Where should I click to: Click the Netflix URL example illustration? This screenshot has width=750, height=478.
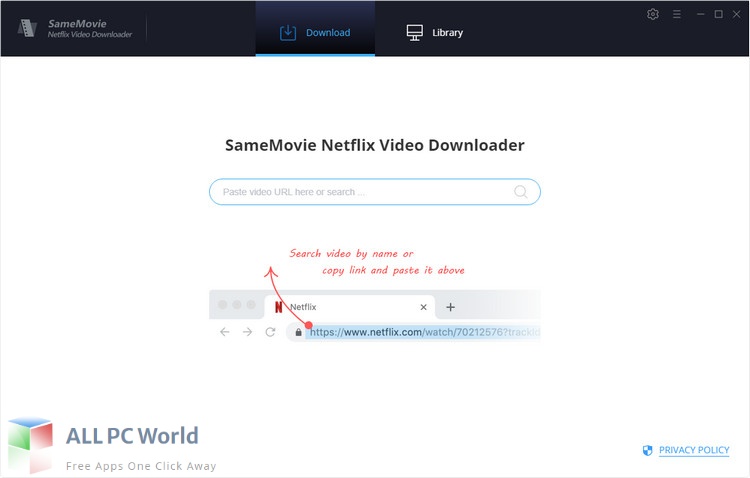pyautogui.click(x=375, y=316)
